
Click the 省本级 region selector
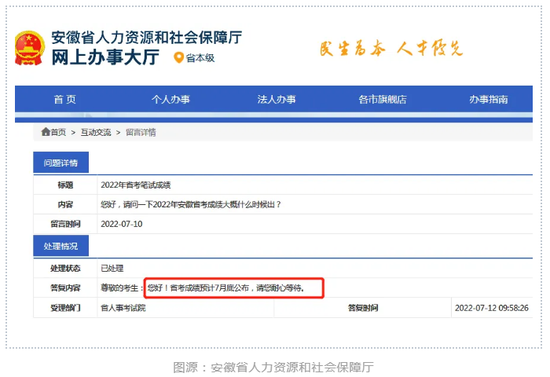[x=200, y=58]
